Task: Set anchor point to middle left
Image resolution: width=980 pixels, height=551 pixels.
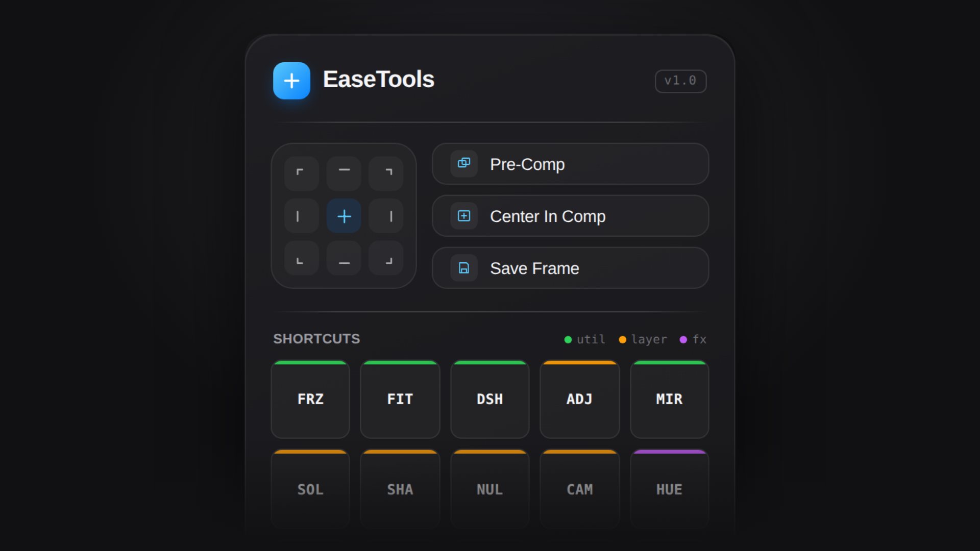Action: [x=302, y=216]
